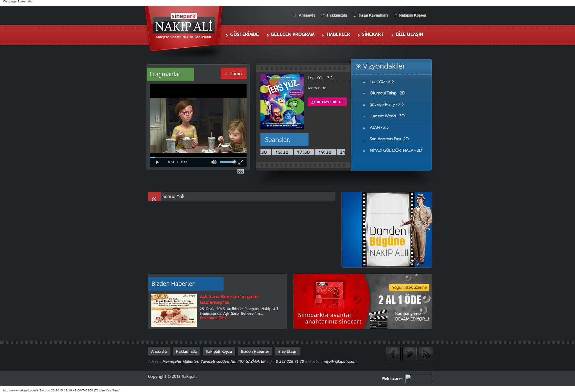575x392 pixels.
Task: Click the Vizyondakiler arrow icon
Action: (358, 67)
